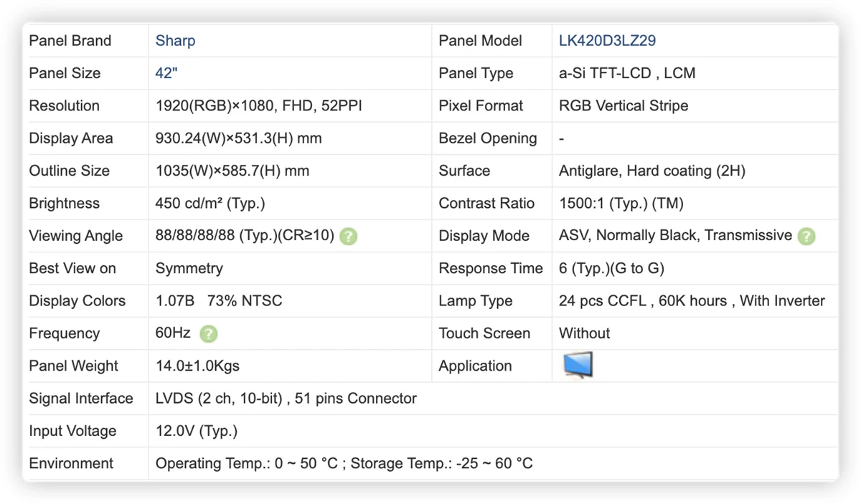Click the Touch Screen Without value
This screenshot has width=861, height=504.
(584, 333)
